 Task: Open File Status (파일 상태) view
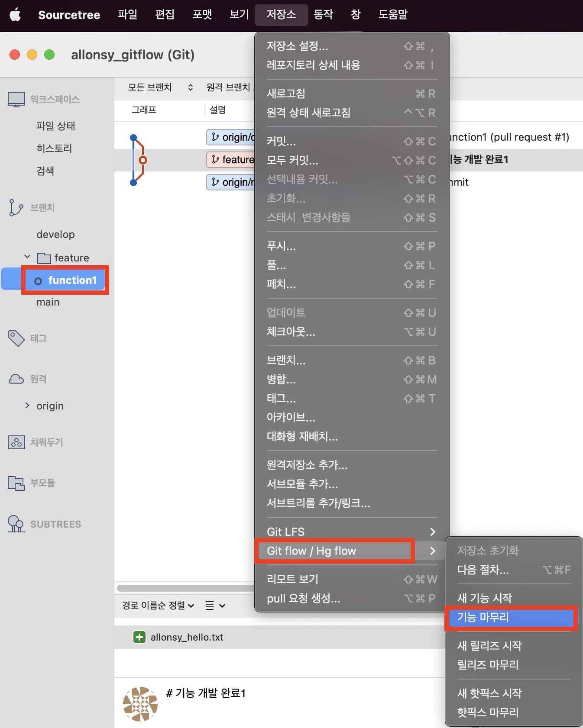click(x=56, y=126)
